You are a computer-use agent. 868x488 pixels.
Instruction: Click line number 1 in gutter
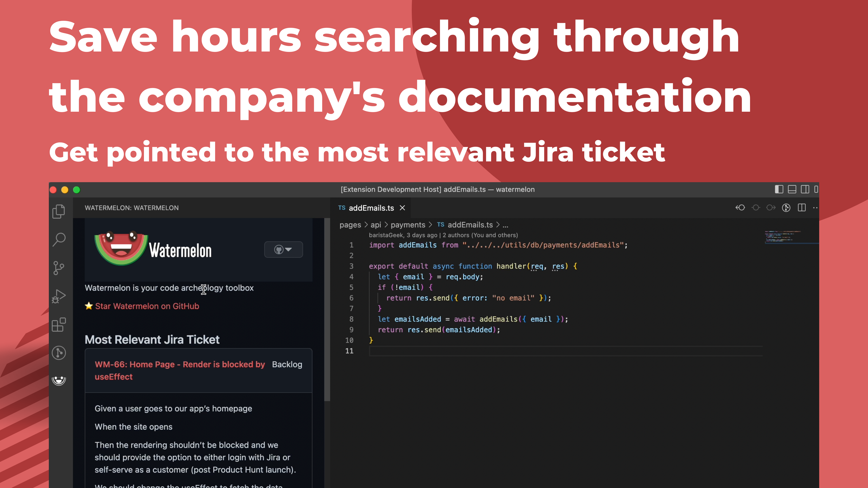(351, 245)
